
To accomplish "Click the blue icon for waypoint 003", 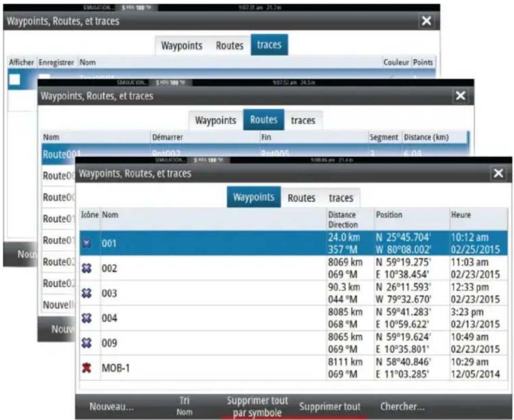I will tap(88, 293).
